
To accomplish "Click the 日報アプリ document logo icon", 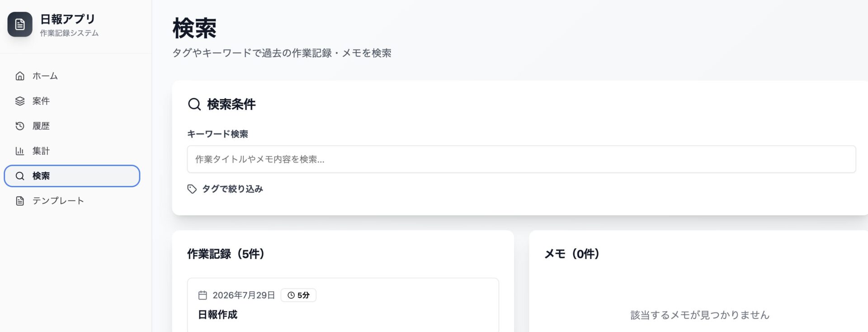I will tap(20, 24).
